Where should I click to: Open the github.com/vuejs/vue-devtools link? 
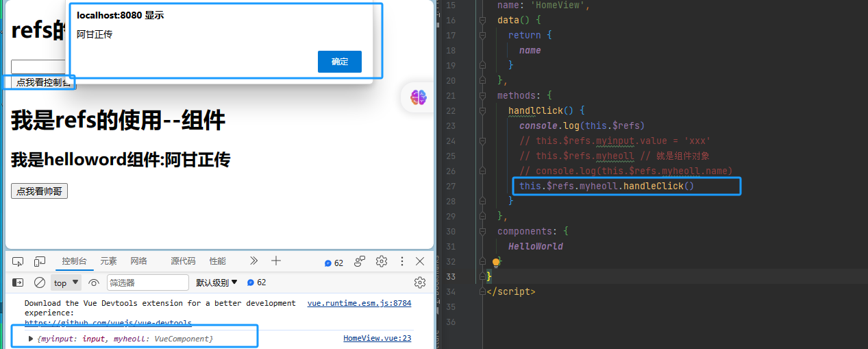pos(108,323)
